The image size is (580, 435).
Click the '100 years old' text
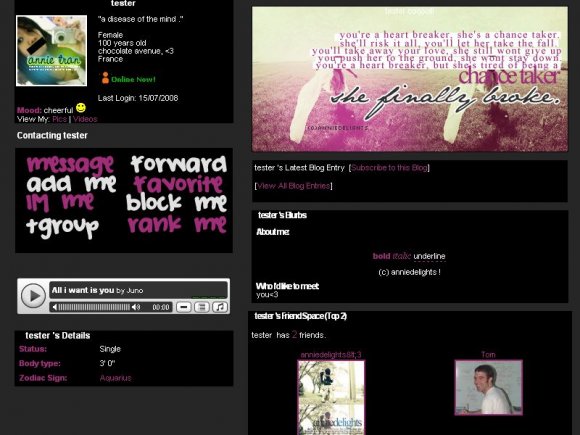click(122, 43)
